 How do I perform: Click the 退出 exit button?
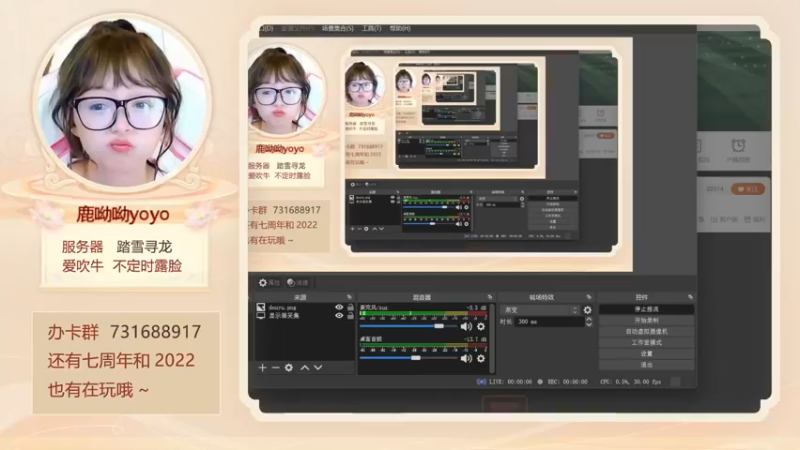click(x=646, y=365)
